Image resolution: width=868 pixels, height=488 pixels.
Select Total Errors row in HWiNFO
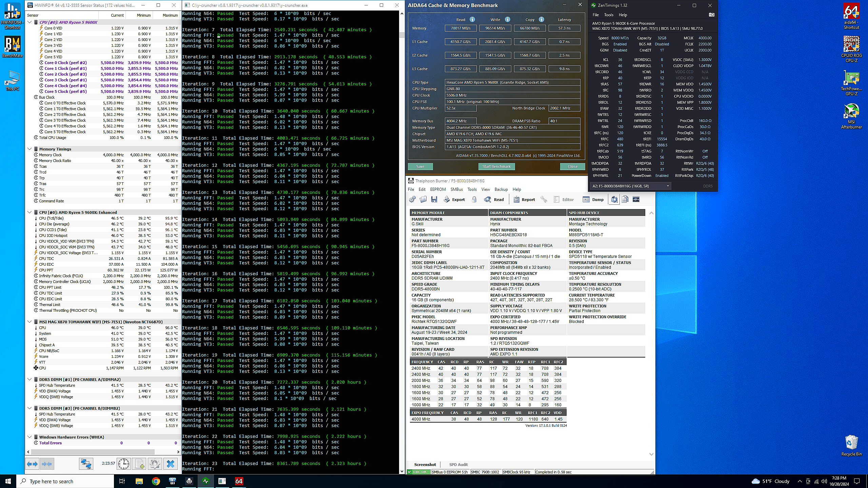tap(103, 443)
